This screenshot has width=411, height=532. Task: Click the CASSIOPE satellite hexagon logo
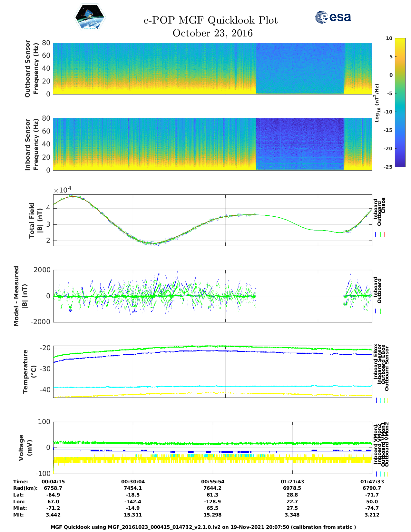pos(90,18)
